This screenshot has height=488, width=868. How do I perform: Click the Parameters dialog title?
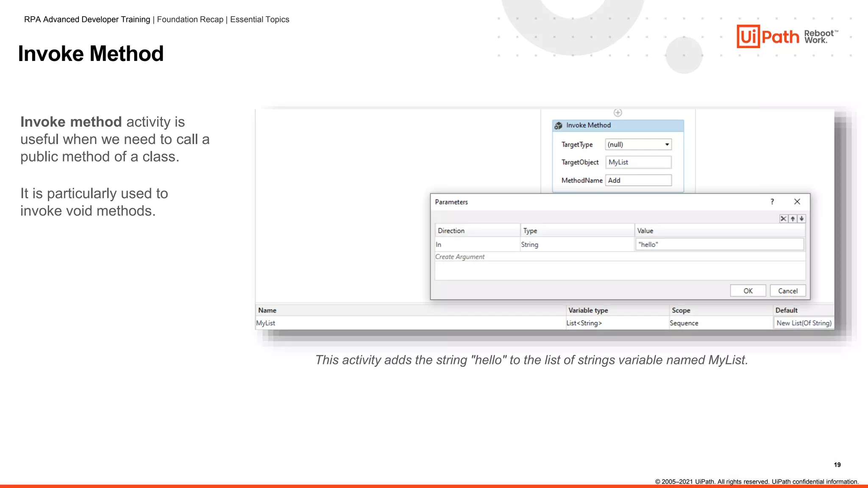451,202
